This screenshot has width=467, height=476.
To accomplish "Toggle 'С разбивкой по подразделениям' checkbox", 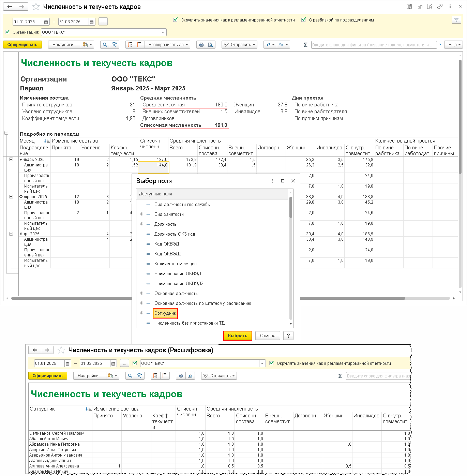I will tap(304, 20).
